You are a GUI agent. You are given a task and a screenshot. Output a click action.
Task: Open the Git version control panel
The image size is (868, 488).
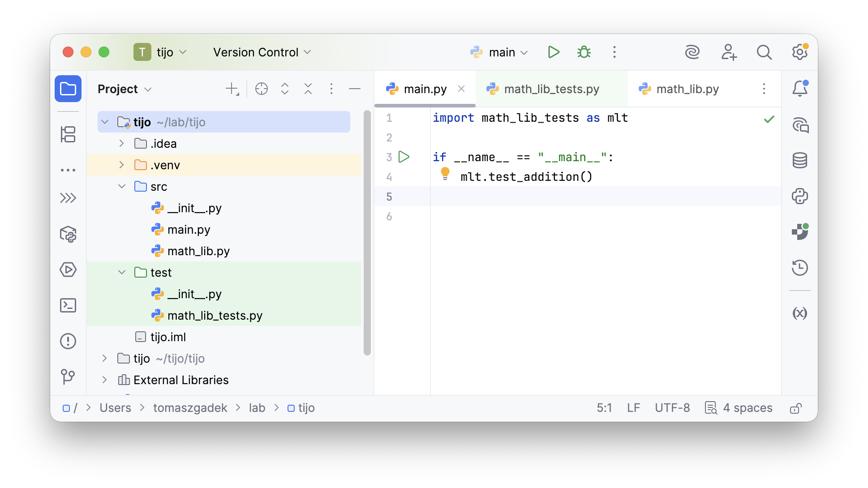click(x=68, y=377)
